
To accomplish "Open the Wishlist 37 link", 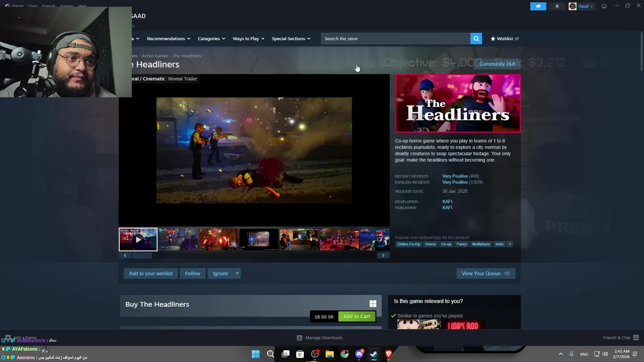I will point(505,39).
